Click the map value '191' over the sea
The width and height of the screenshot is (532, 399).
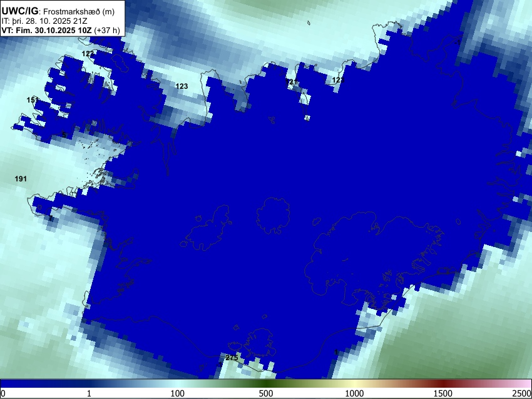pos(21,179)
